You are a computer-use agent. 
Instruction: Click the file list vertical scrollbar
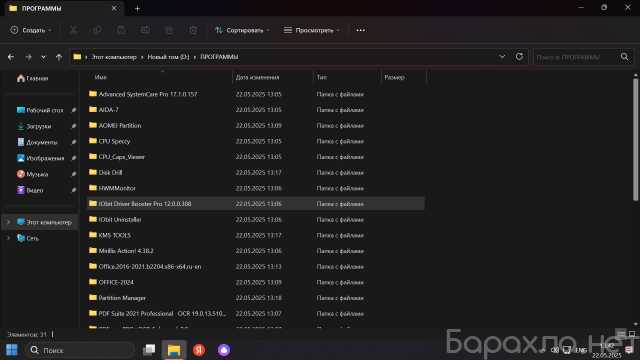click(635, 139)
